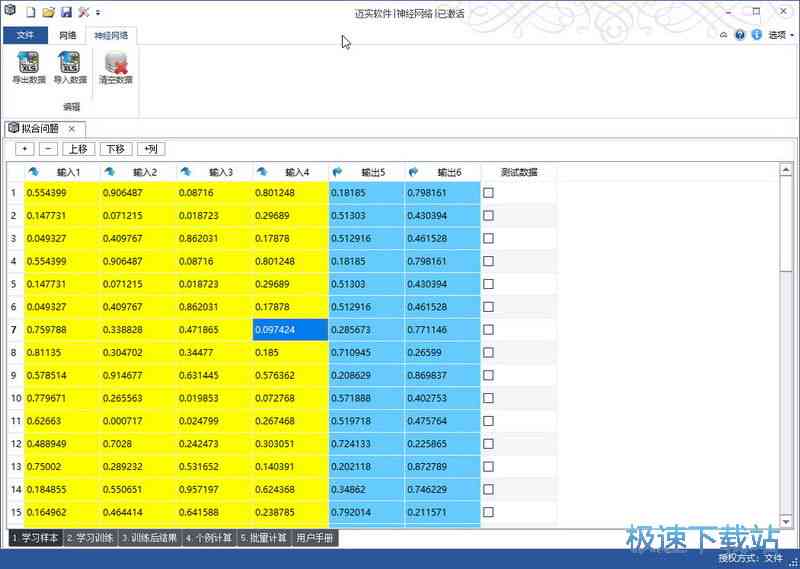Click the 输入4 column header icon
800x569 pixels.
pos(262,172)
